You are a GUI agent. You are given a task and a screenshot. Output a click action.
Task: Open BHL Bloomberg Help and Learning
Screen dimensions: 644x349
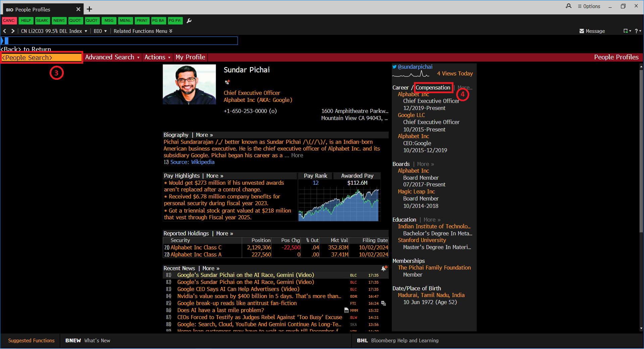coord(397,340)
